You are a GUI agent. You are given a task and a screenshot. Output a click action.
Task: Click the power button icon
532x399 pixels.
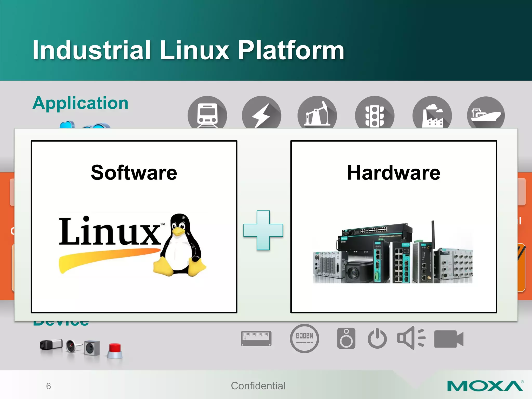coord(377,339)
